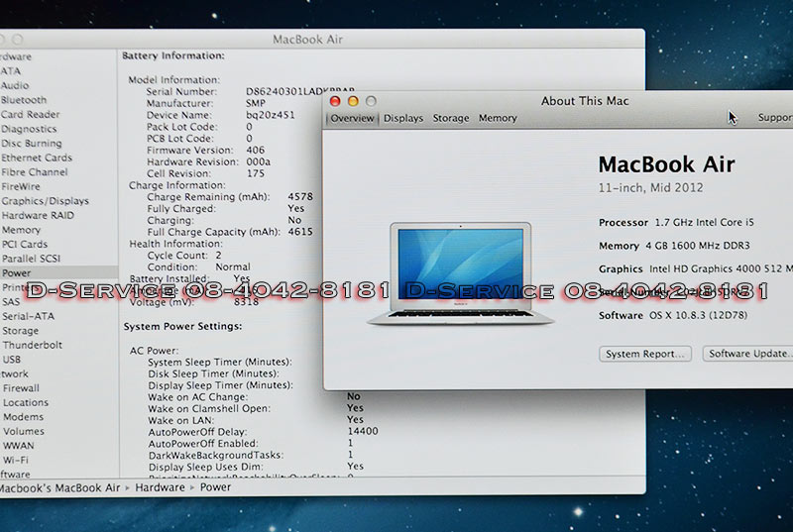
Task: Click the Charge Remaining value 4578
Action: click(x=300, y=196)
